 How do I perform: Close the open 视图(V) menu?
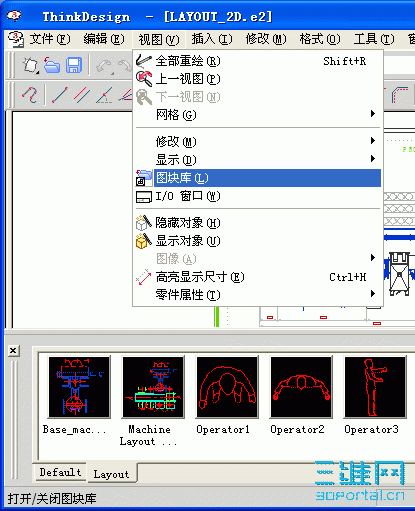tap(159, 40)
